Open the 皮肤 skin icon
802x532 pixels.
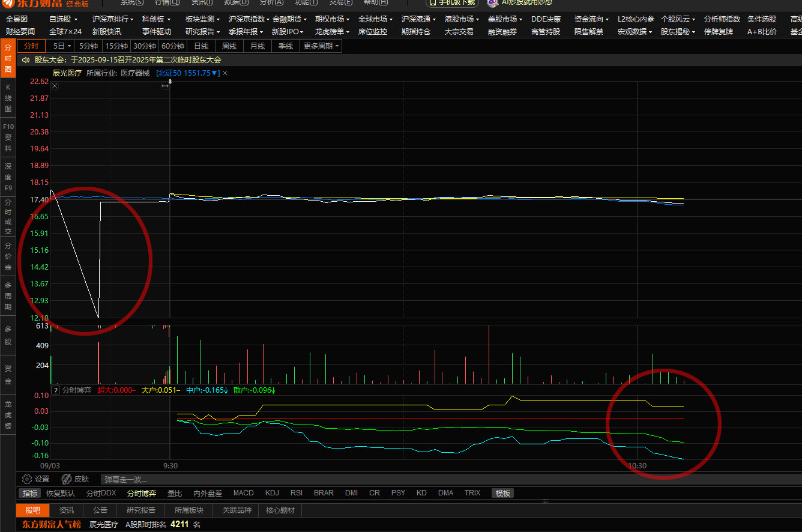click(x=67, y=479)
